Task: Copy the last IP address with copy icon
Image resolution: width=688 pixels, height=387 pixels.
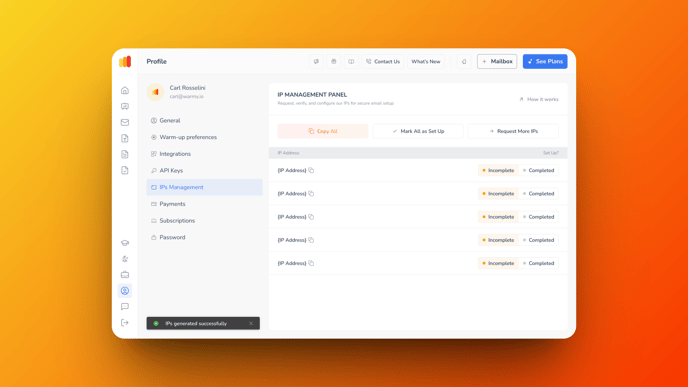Action: pos(311,263)
